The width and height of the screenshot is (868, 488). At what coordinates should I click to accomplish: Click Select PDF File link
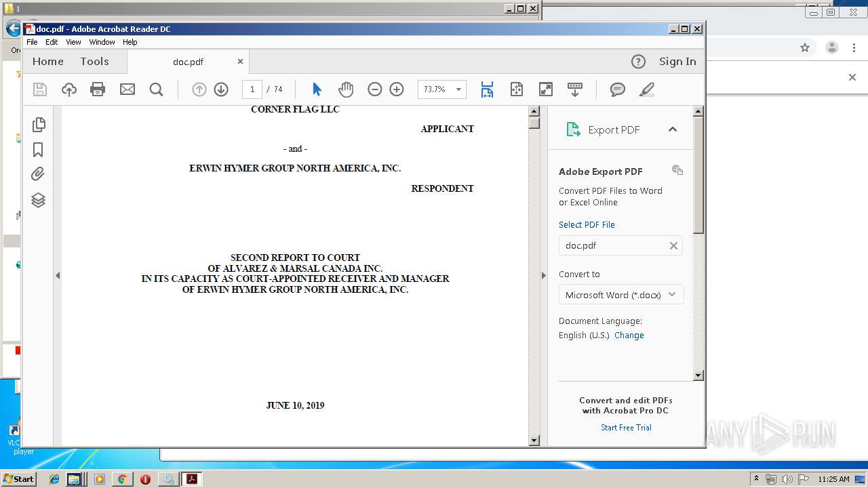click(x=587, y=224)
